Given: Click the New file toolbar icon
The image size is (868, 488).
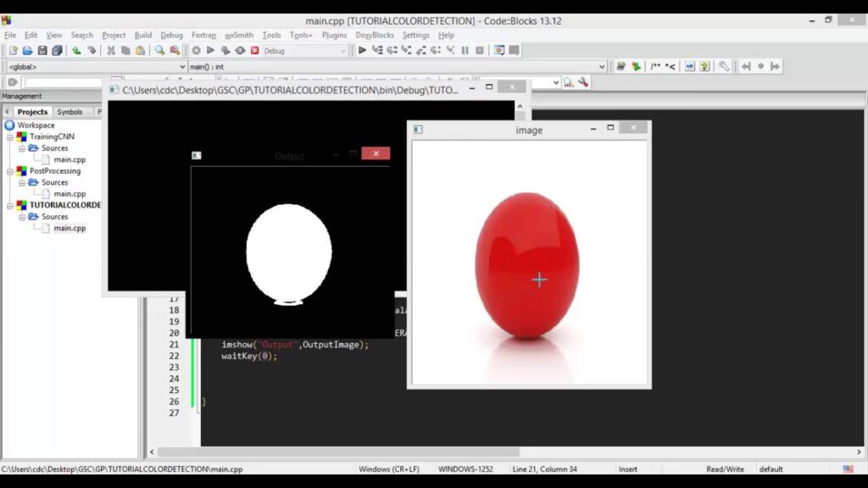Looking at the screenshot, I should point(13,51).
